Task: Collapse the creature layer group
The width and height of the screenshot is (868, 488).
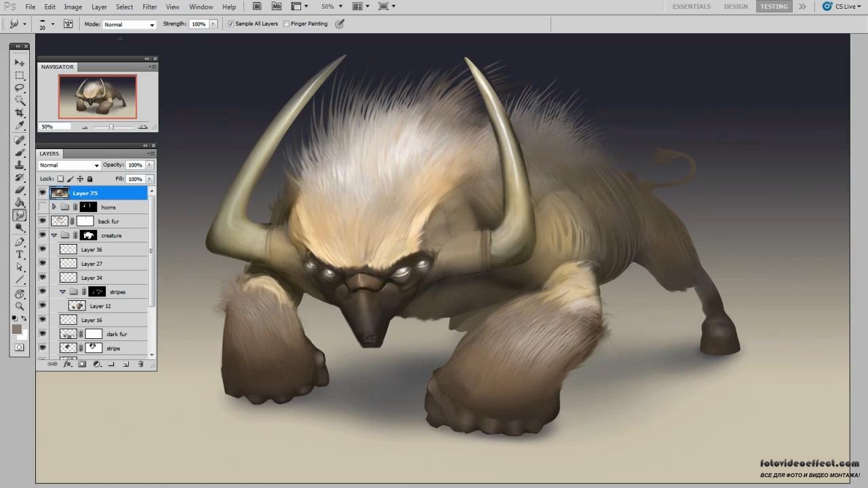Action: click(x=54, y=235)
